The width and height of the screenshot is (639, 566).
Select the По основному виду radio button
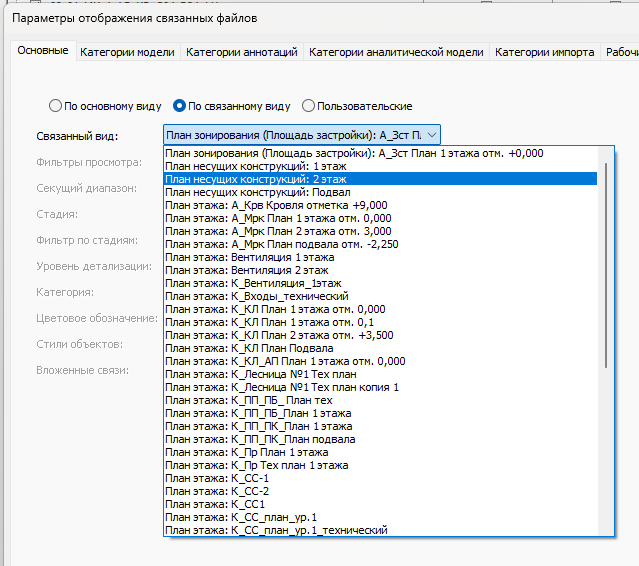coord(55,106)
